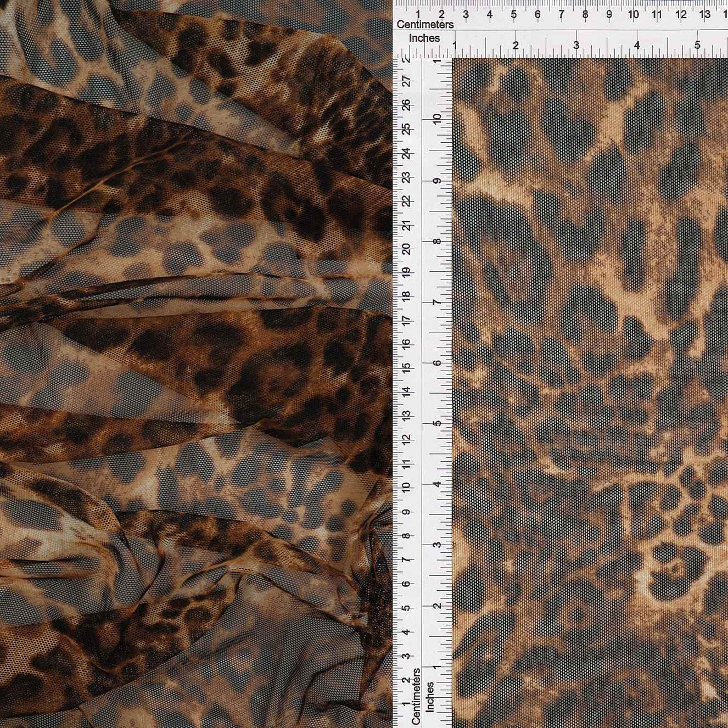Viewport: 728px width, 728px height.
Task: Click the 3 inch mark on the vertical ruler
Action: pos(438,545)
